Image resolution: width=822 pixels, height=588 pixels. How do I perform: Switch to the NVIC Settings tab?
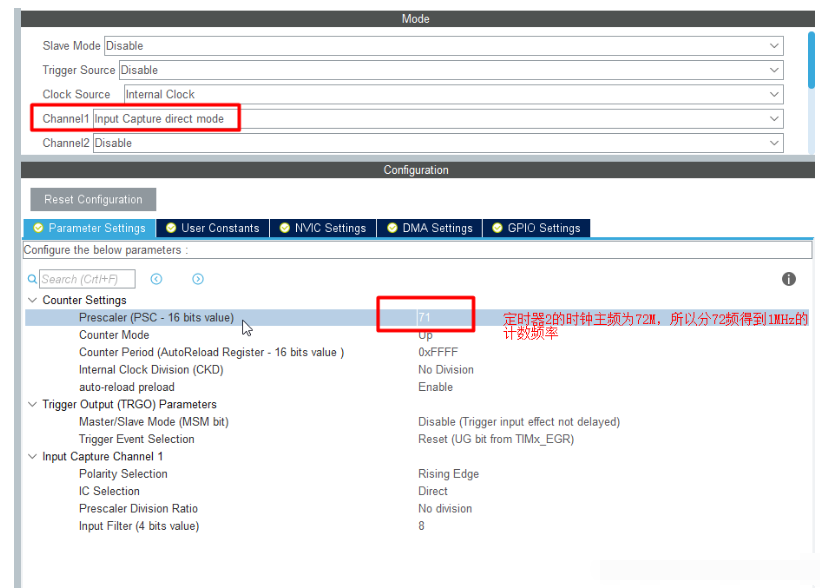tap(322, 228)
